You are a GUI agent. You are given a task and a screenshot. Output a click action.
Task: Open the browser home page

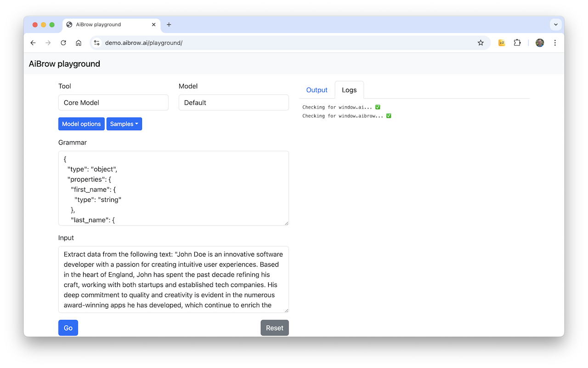click(79, 43)
